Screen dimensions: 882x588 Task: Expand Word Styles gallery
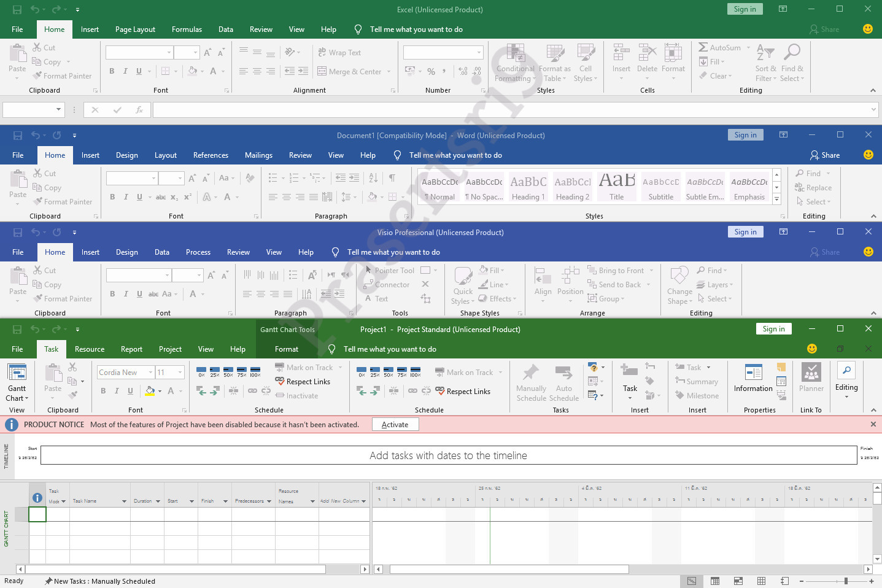tap(776, 199)
